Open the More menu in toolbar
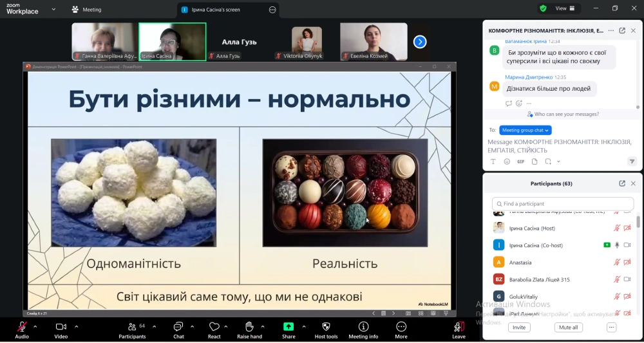 coord(401,330)
